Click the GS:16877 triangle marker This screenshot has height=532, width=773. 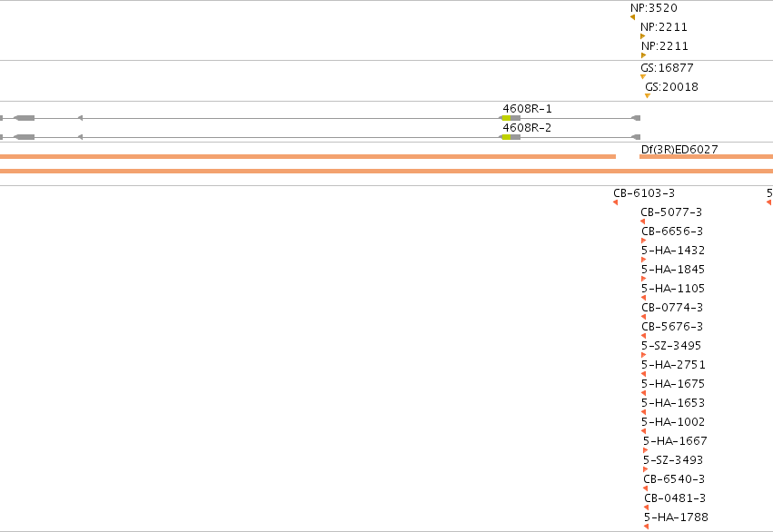(643, 77)
